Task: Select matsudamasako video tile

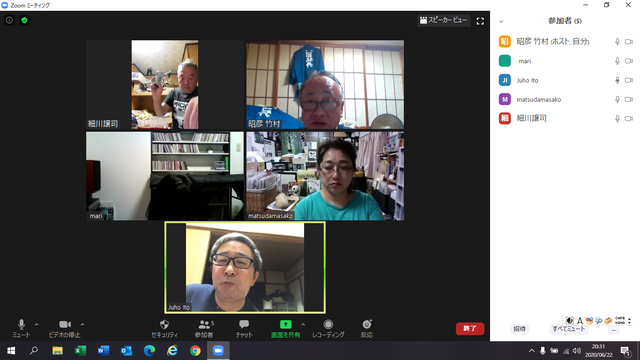Action: point(325,176)
